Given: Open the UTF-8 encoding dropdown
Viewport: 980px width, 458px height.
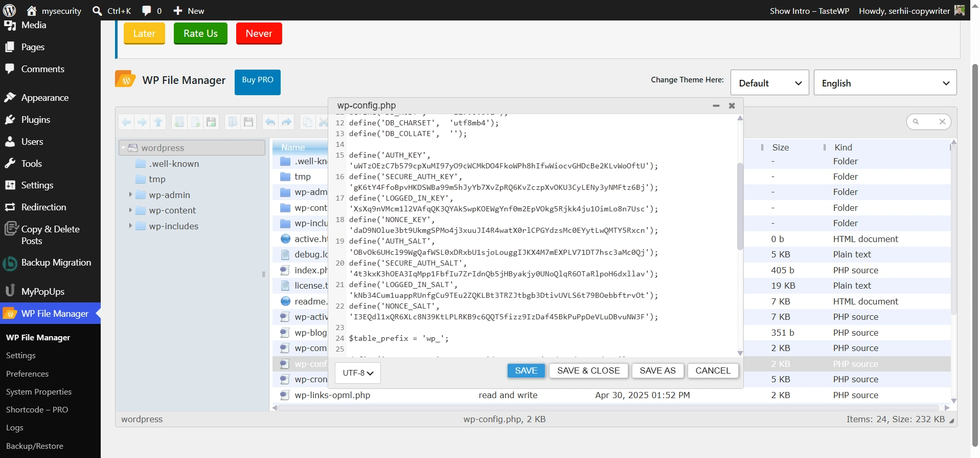Looking at the screenshot, I should click(358, 373).
